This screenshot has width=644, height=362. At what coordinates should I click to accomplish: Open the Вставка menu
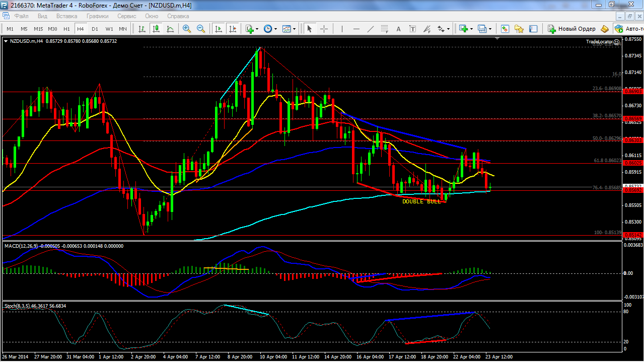point(67,16)
